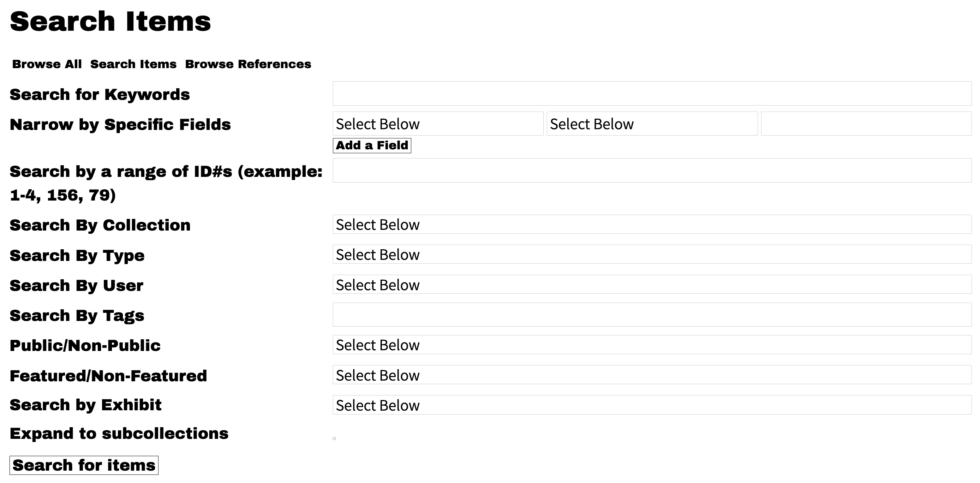
Task: Open the Public/Non-Public dropdown
Action: (x=652, y=345)
